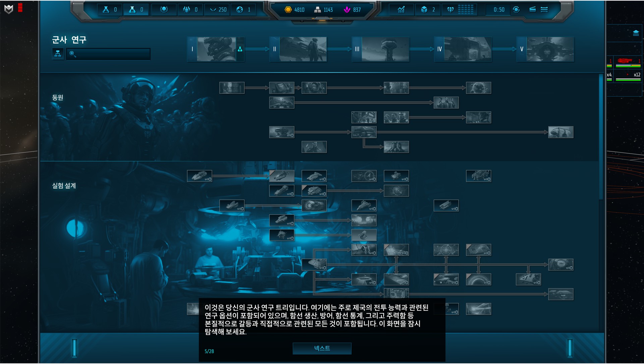Select first ship design tech thumbnail in 실험 설계
The width and height of the screenshot is (644, 364).
[199, 176]
